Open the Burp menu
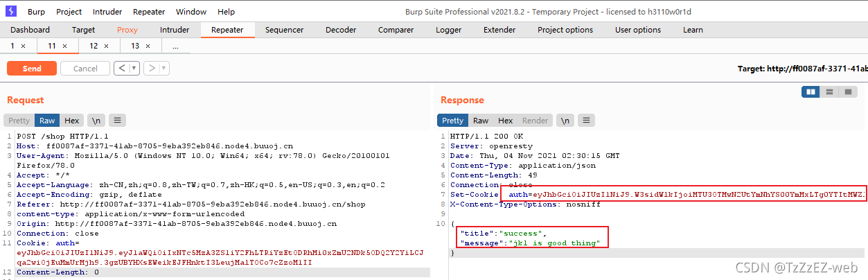868x280 pixels. tap(36, 12)
